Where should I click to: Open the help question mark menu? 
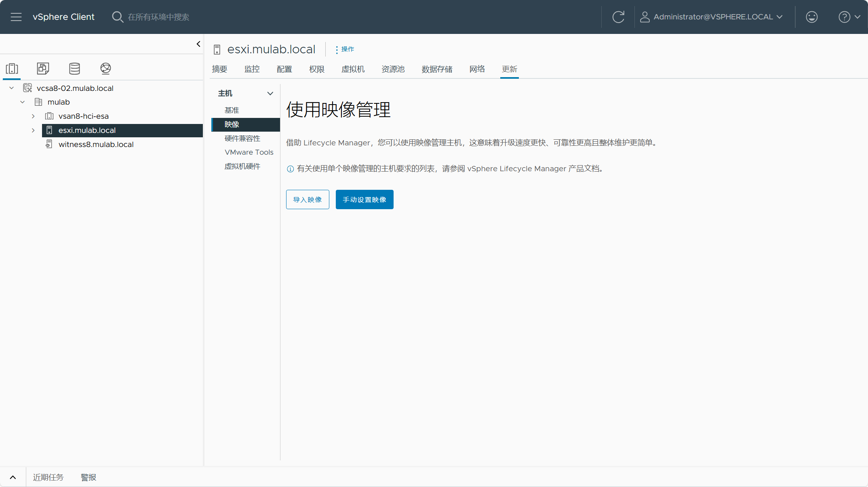(844, 17)
